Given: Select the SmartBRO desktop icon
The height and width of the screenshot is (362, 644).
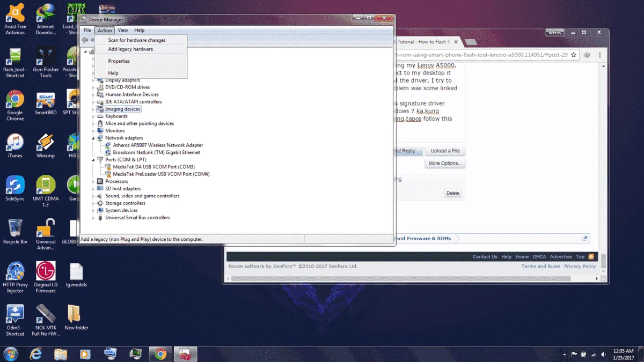Looking at the screenshot, I should pyautogui.click(x=46, y=102).
